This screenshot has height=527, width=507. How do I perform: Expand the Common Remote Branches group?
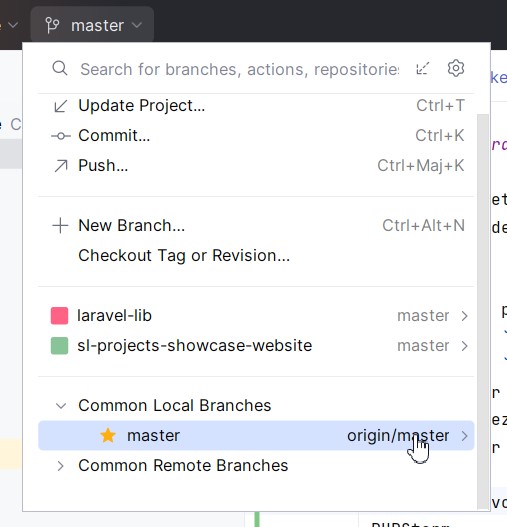tap(61, 466)
